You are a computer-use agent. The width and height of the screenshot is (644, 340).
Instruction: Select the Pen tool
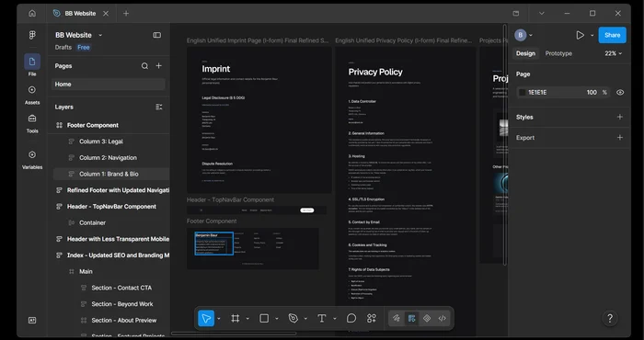293,318
